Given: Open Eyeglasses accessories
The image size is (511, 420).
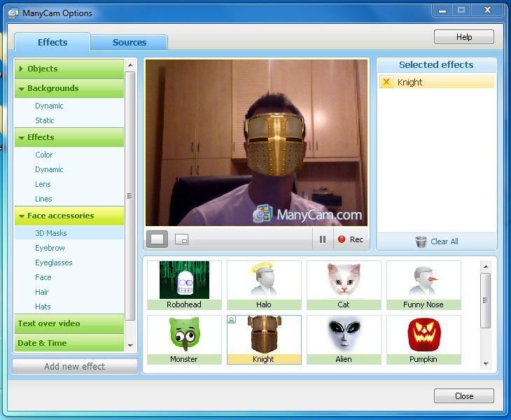Looking at the screenshot, I should [x=54, y=262].
